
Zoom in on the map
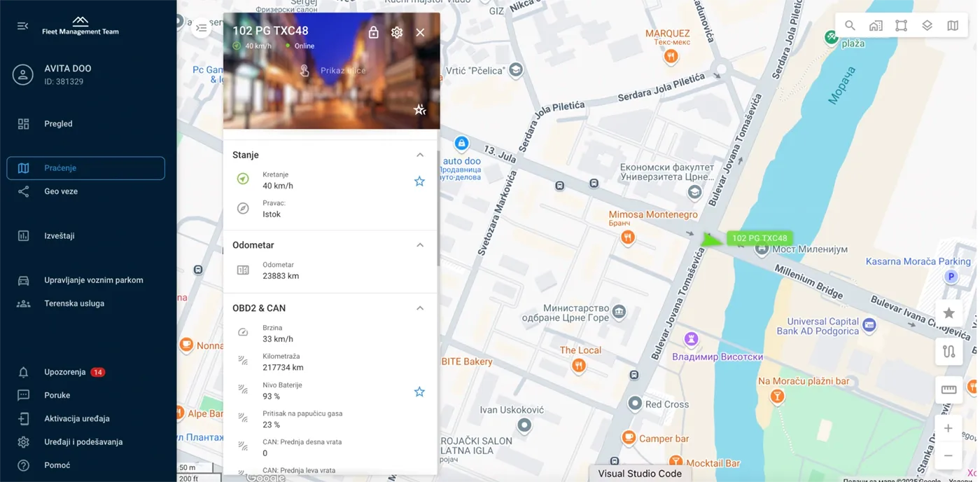[x=948, y=428]
